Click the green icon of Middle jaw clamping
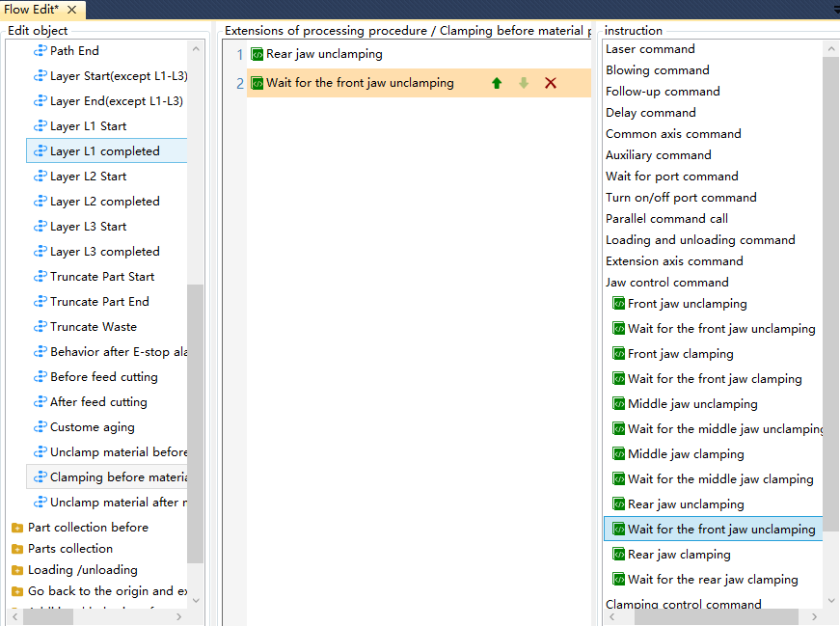Screen dimensions: 840x626 coord(619,454)
